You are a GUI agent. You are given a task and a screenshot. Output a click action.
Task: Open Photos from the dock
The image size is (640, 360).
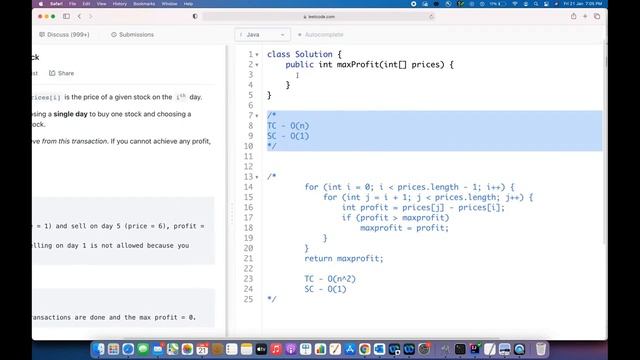pos(187,349)
